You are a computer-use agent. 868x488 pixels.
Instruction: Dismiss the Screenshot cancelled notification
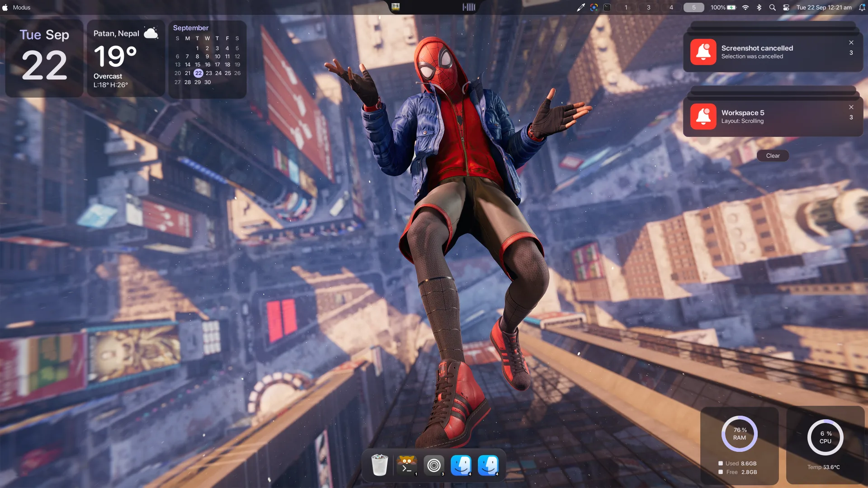(851, 42)
